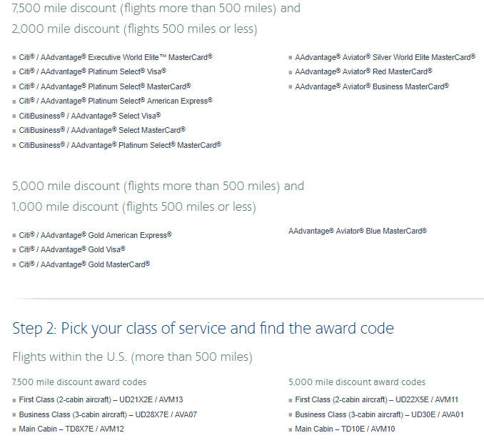Click CitiBusiness AAdvantage Select Visa item
The image size is (484, 448).
tap(89, 116)
